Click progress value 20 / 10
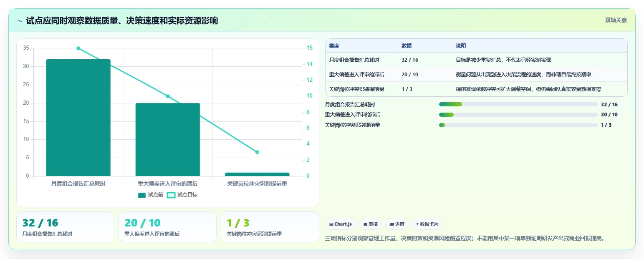 pos(609,115)
